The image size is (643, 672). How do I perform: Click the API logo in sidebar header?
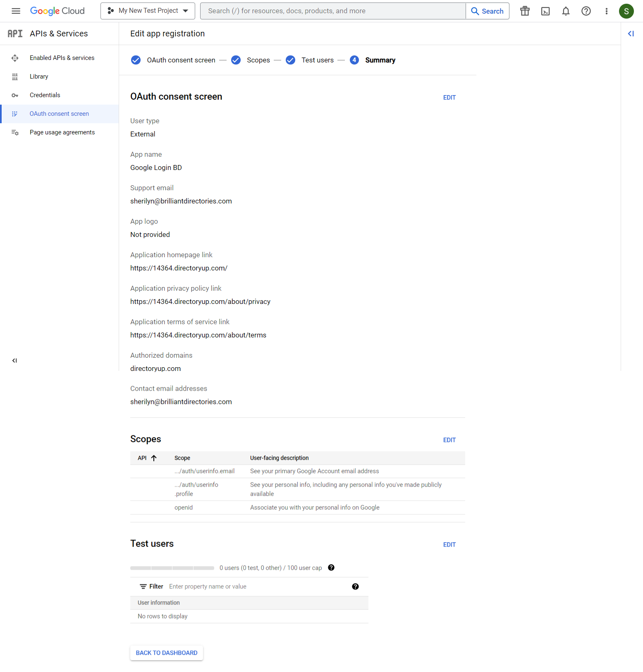click(x=15, y=33)
